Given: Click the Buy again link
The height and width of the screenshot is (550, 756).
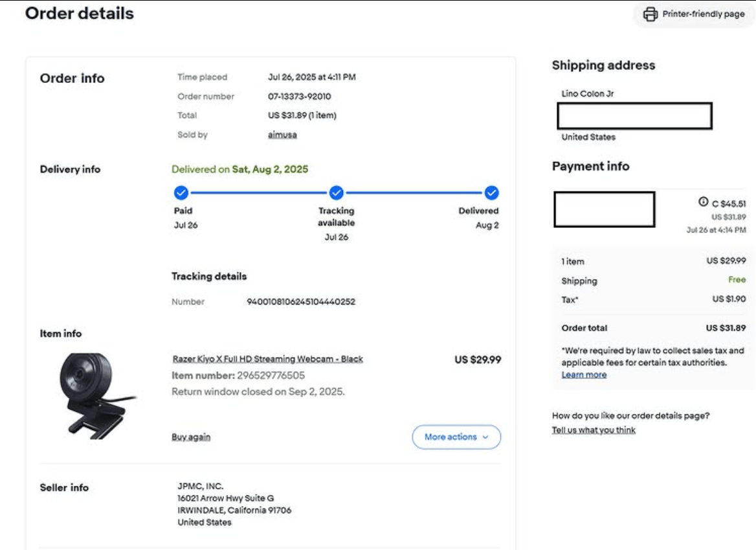Looking at the screenshot, I should (x=191, y=437).
